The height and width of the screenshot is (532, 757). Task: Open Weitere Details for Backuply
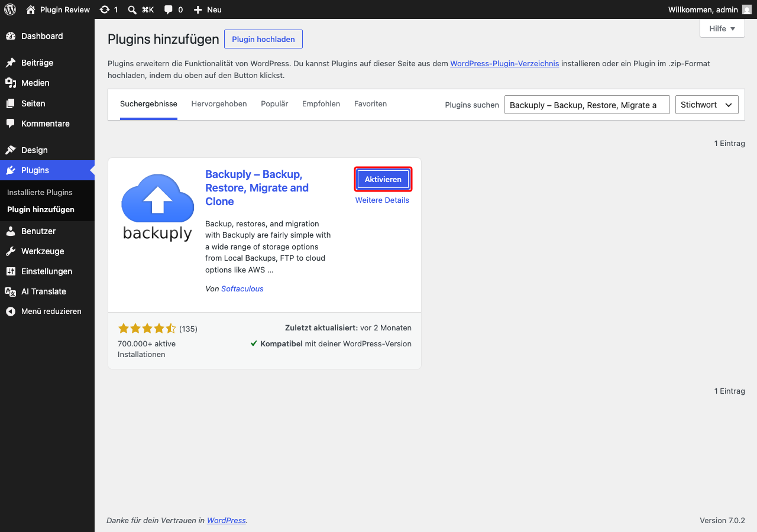click(382, 200)
